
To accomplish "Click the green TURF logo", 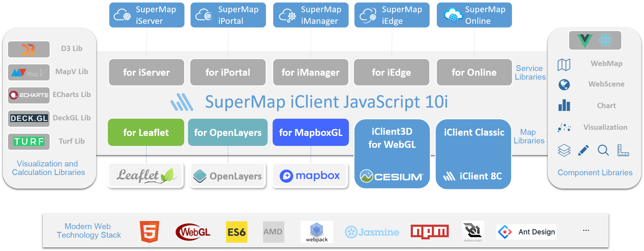I will click(29, 141).
